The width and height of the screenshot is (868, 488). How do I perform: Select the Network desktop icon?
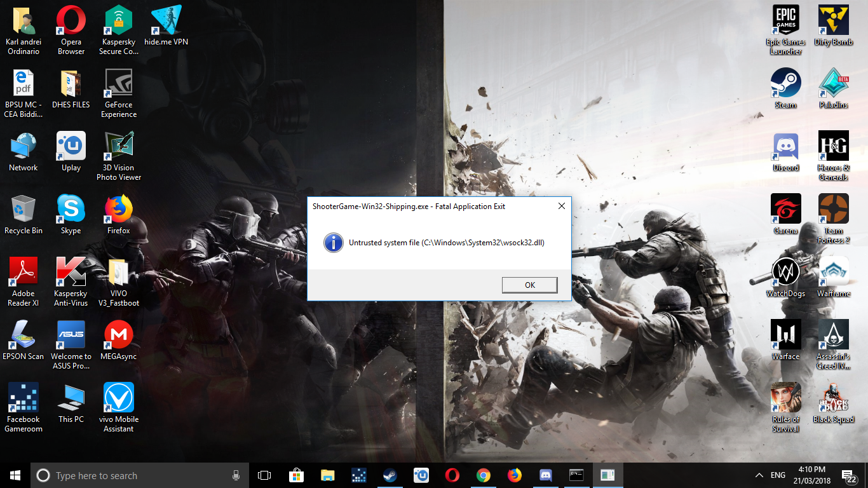[x=24, y=152]
